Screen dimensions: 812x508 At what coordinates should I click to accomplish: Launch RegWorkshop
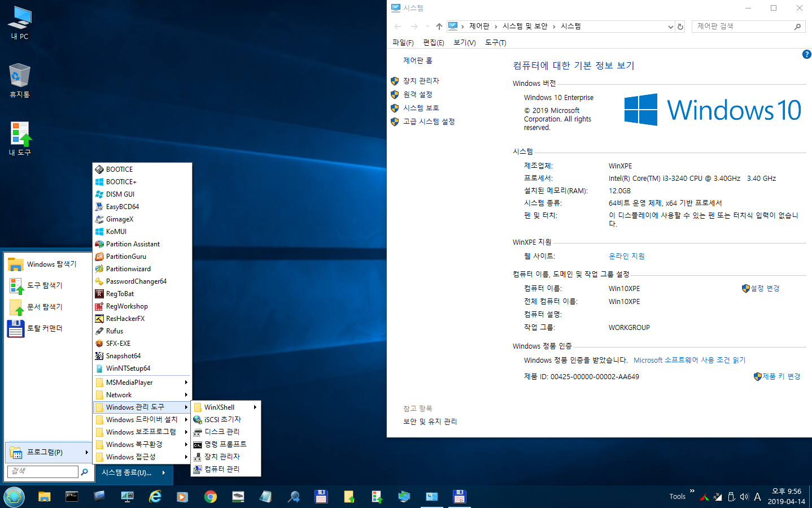click(x=142, y=306)
